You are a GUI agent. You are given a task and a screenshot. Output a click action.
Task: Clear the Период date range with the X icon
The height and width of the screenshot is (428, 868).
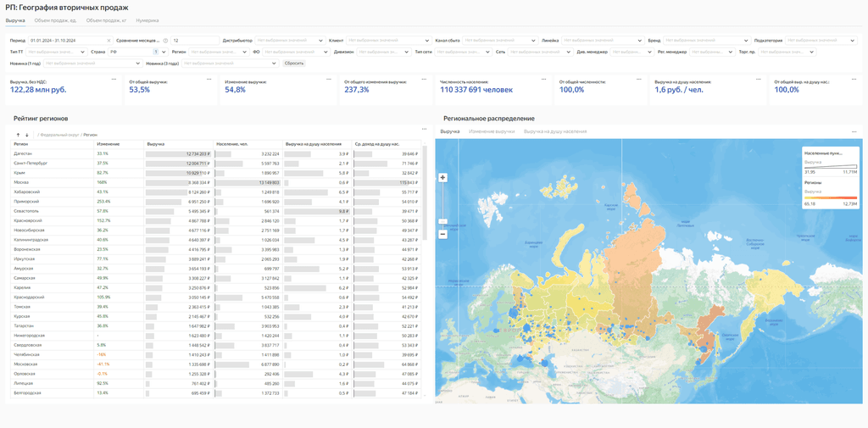coord(108,40)
